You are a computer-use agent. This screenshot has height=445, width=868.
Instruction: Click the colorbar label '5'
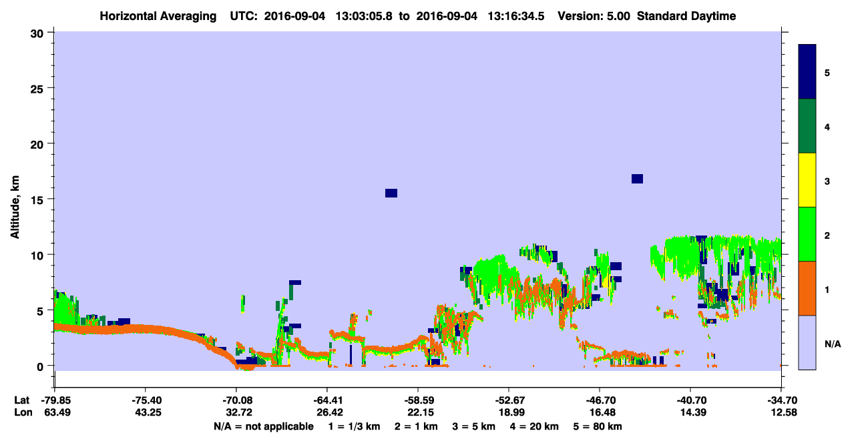827,73
